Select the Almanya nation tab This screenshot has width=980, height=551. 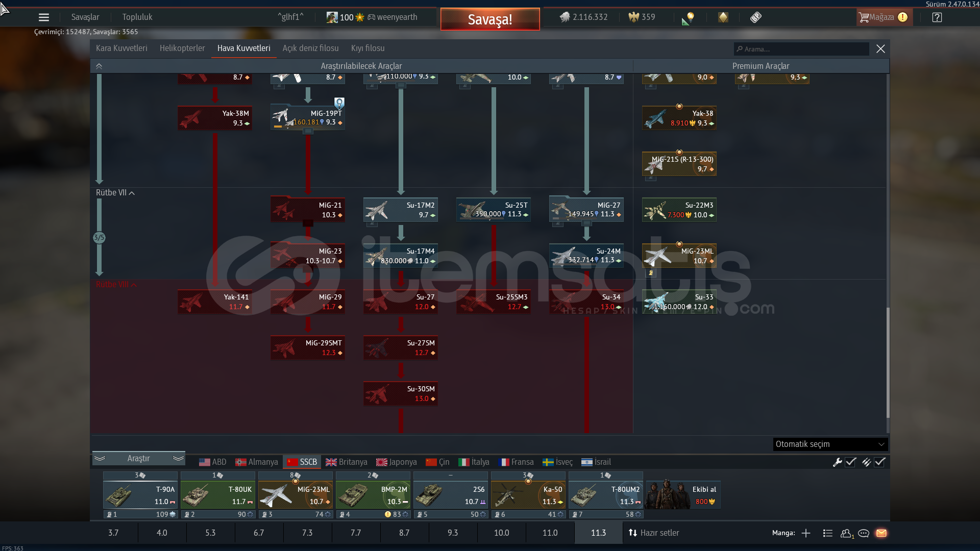pyautogui.click(x=257, y=462)
